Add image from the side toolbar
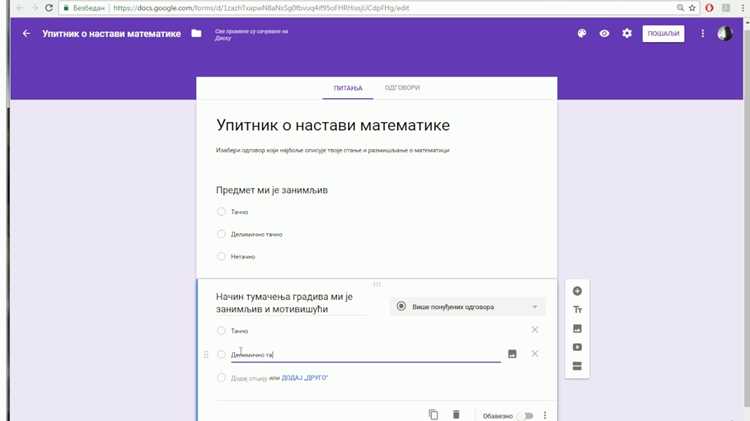Image resolution: width=750 pixels, height=421 pixels. 577,328
